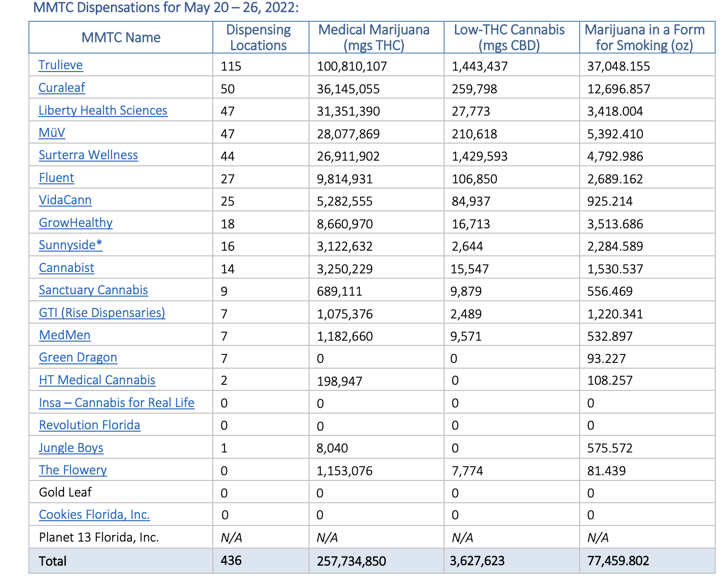Select MedMen's 1,182,660 THC value
This screenshot has height=579, width=728.
click(345, 336)
